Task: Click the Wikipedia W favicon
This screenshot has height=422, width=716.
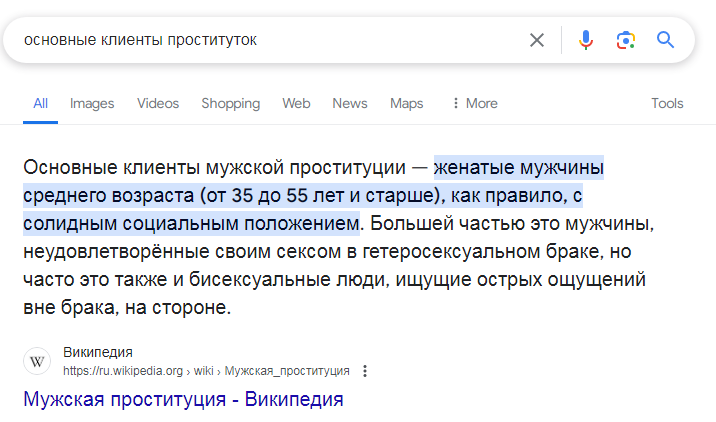Action: click(36, 361)
